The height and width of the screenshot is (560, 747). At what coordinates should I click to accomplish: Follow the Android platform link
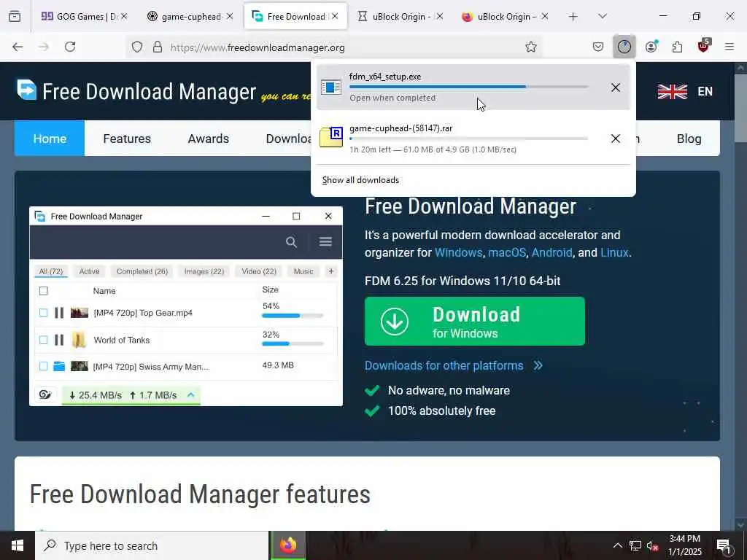[551, 252]
